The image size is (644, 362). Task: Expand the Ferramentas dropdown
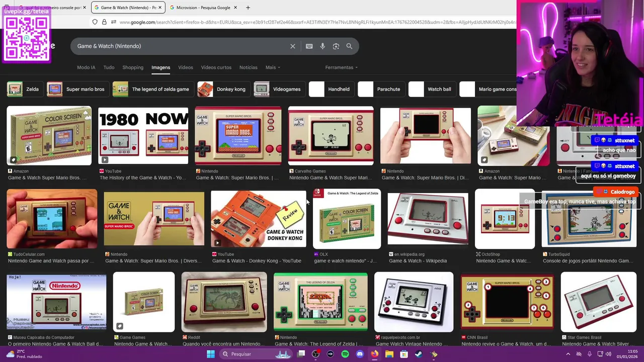(x=342, y=67)
